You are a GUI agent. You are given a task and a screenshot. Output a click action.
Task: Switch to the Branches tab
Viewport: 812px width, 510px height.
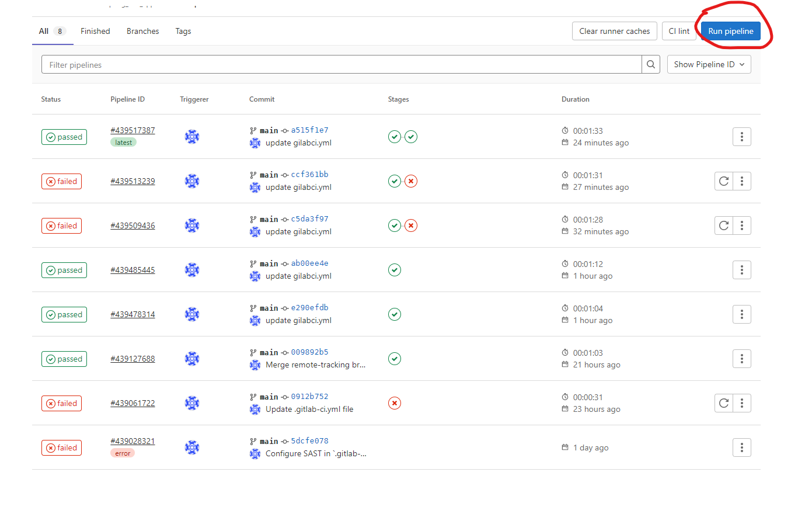click(142, 30)
